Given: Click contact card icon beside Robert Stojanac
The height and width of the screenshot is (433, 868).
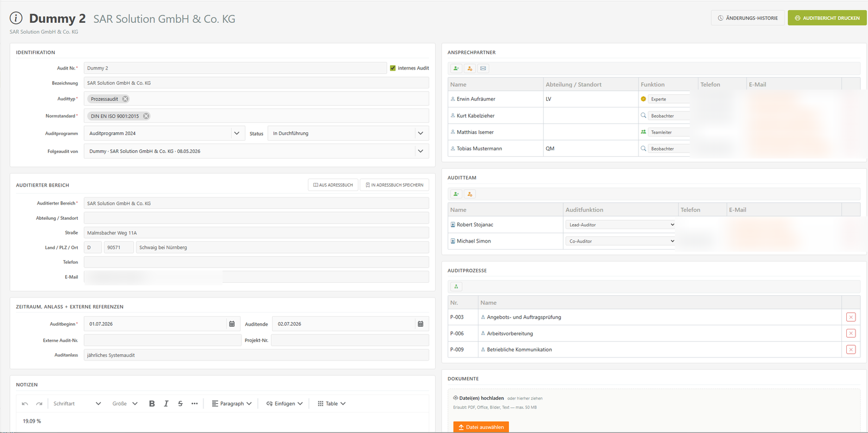Looking at the screenshot, I should coord(453,225).
